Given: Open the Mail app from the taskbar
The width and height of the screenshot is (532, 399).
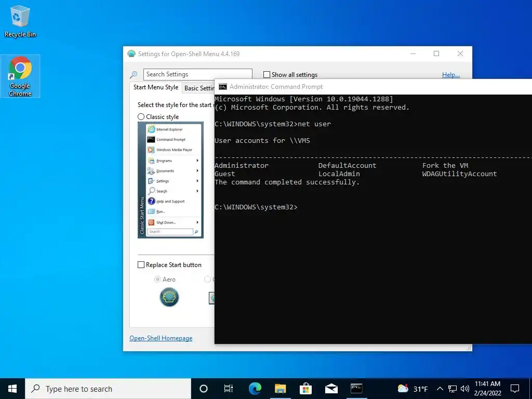Looking at the screenshot, I should click(x=331, y=389).
